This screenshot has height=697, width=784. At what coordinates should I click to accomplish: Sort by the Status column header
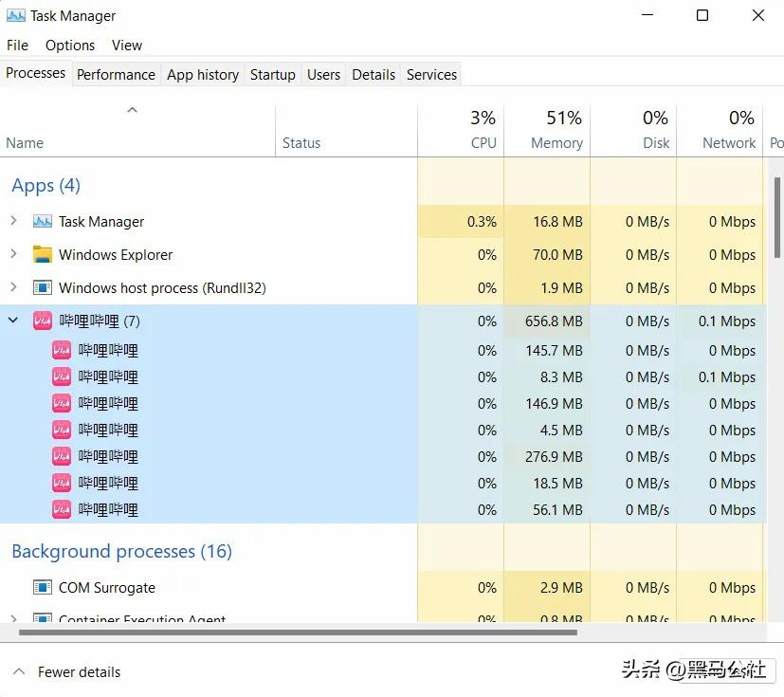[347, 131]
